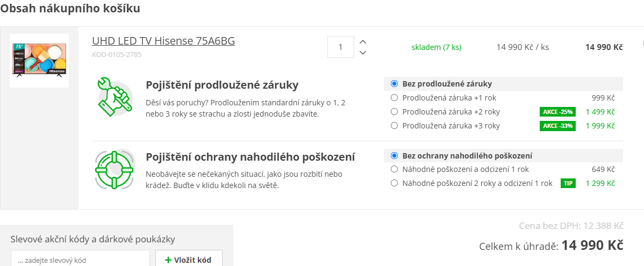
Task: Click the green AKCE -33% badge
Action: [x=557, y=126]
